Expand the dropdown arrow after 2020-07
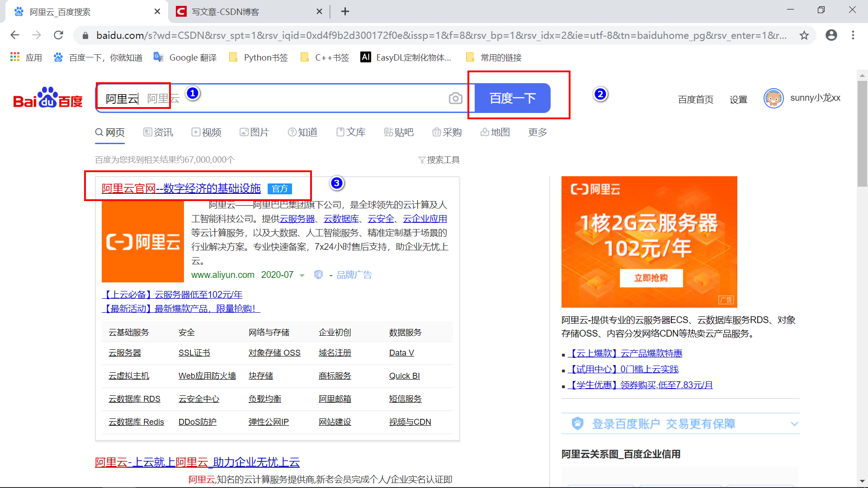Screen dimensions: 868x488 302,275
